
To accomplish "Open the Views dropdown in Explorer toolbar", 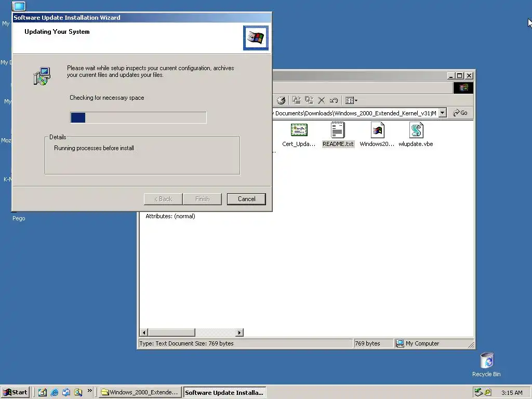I will click(351, 100).
